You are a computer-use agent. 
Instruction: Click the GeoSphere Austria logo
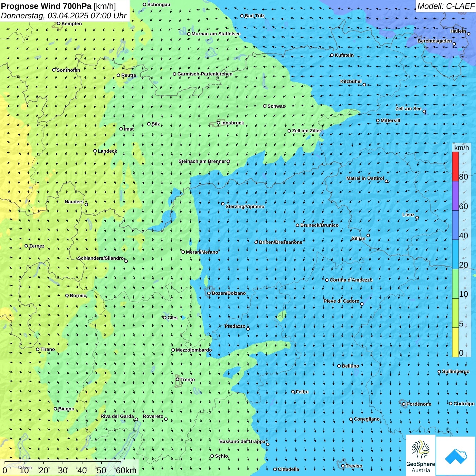[x=421, y=455]
